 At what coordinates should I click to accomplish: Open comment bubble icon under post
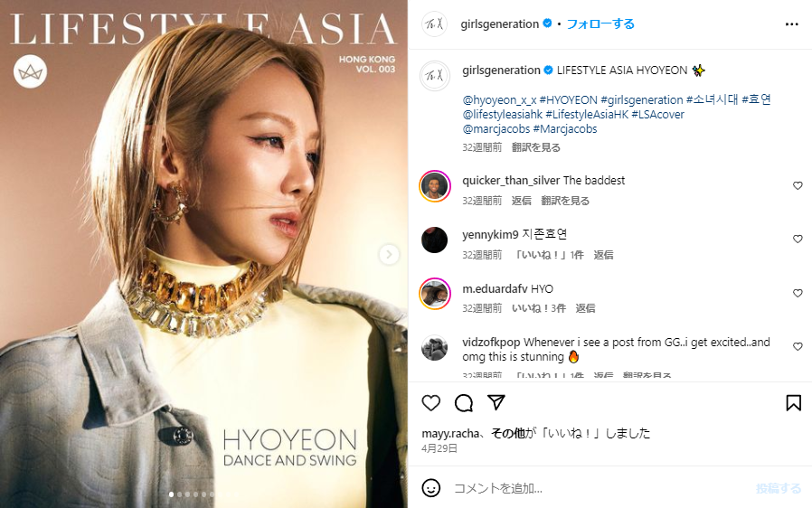point(464,403)
